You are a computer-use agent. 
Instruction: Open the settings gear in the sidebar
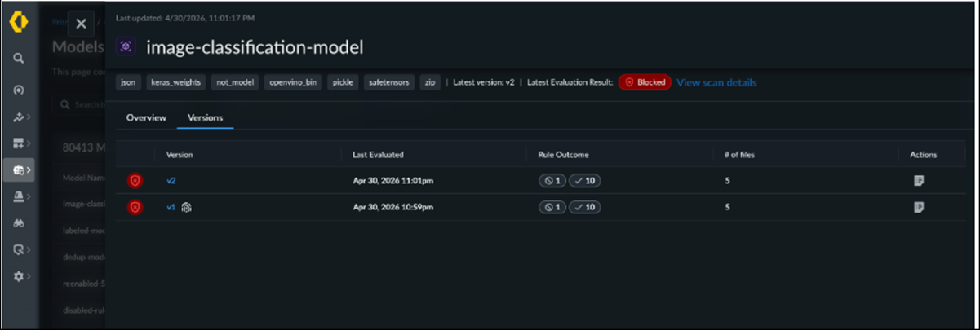tap(18, 277)
